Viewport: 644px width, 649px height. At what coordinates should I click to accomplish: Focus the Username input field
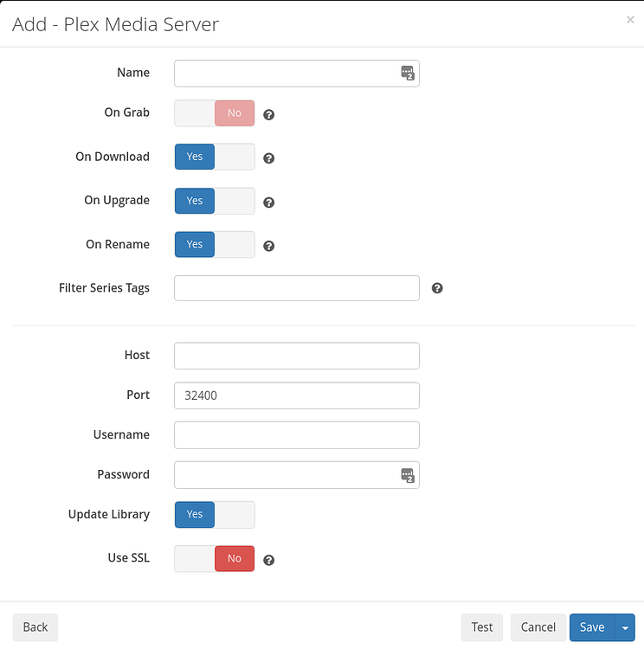point(297,435)
